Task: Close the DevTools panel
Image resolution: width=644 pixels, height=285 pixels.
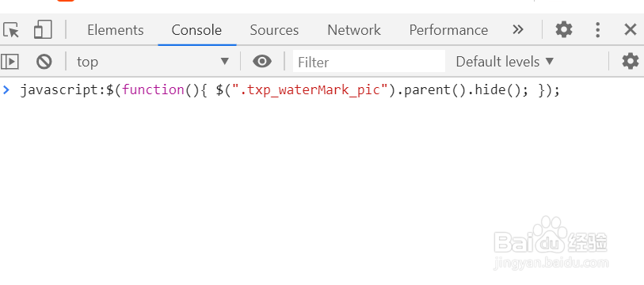Action: (630, 29)
